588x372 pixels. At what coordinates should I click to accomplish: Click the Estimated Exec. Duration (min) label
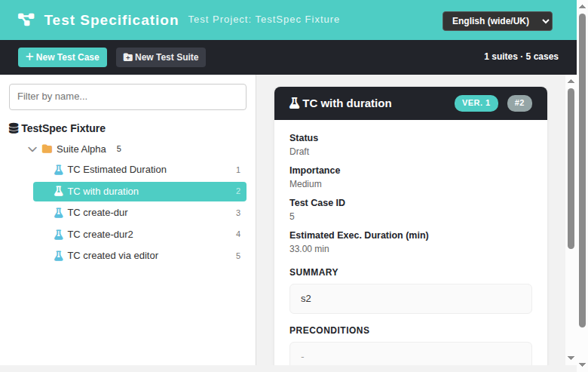coord(359,235)
